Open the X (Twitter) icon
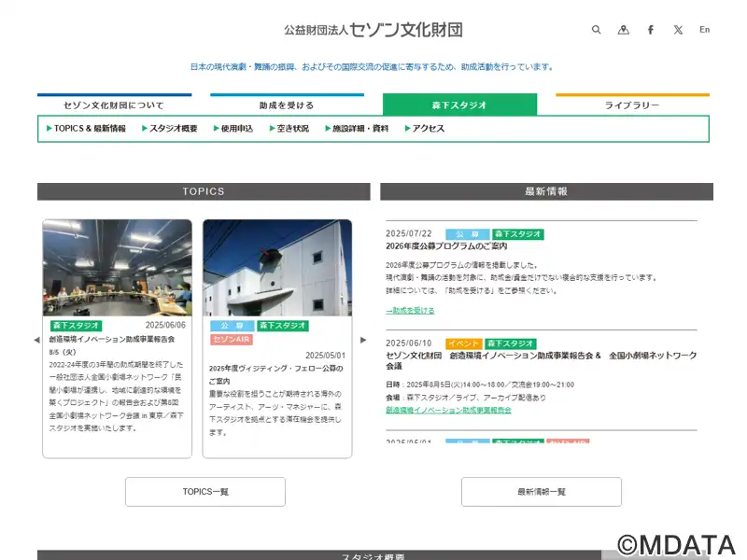747x560 pixels. (678, 30)
